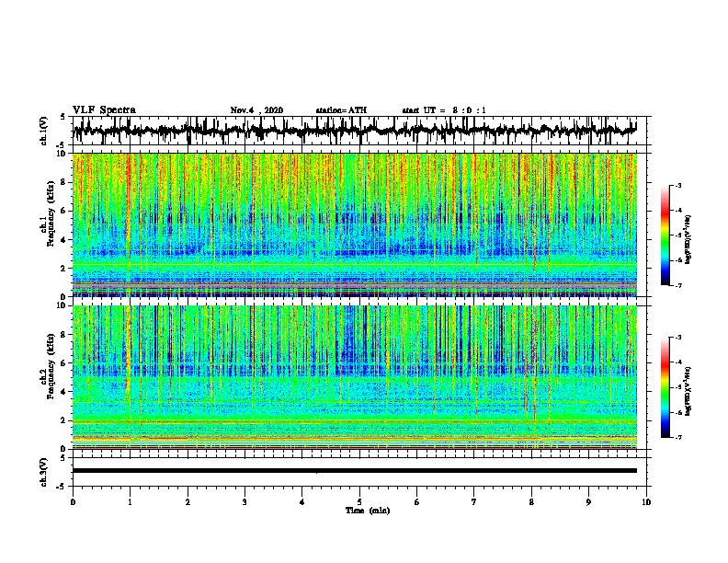Viewport: 728px width, 563px height.
Task: Click the "station=ATH" label
Action: [341, 110]
